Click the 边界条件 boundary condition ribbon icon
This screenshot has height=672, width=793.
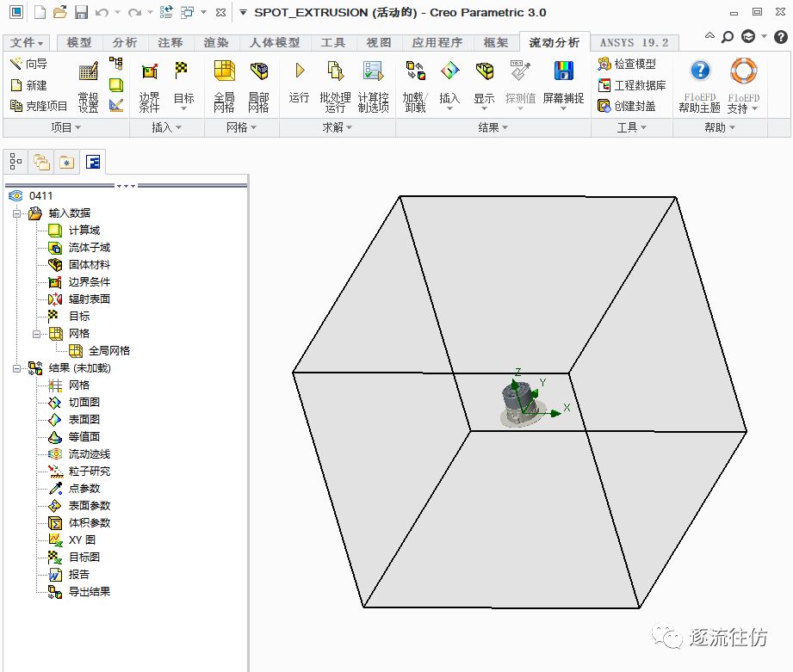point(149,88)
